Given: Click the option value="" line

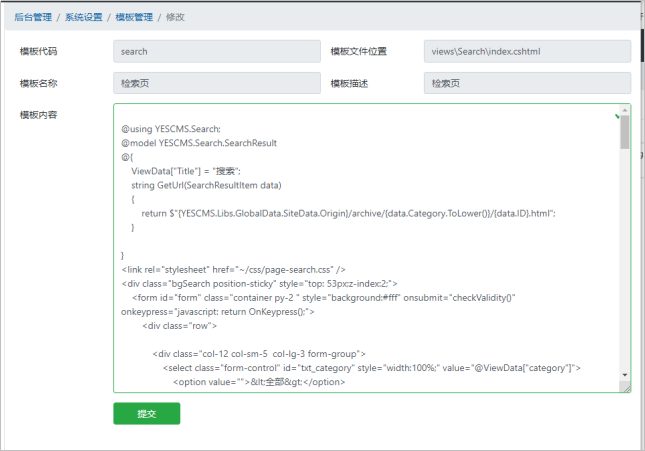Looking at the screenshot, I should coord(259,382).
